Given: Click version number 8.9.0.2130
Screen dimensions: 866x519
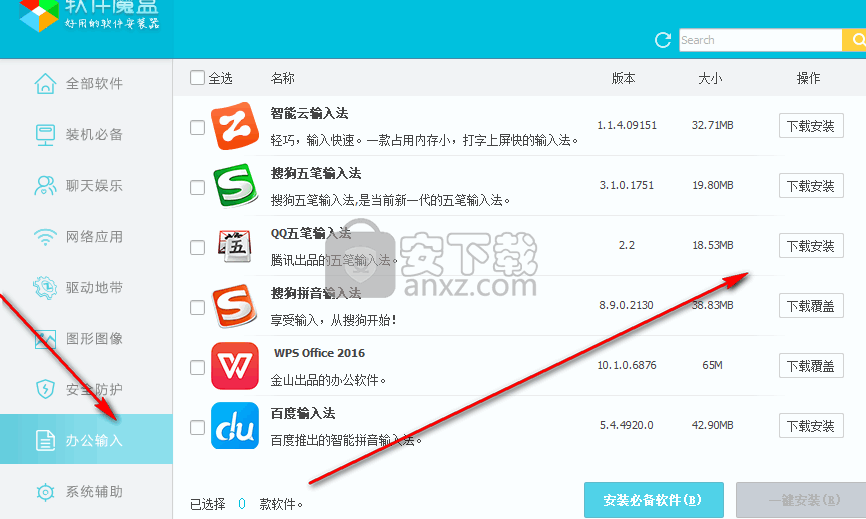Looking at the screenshot, I should click(x=626, y=305).
